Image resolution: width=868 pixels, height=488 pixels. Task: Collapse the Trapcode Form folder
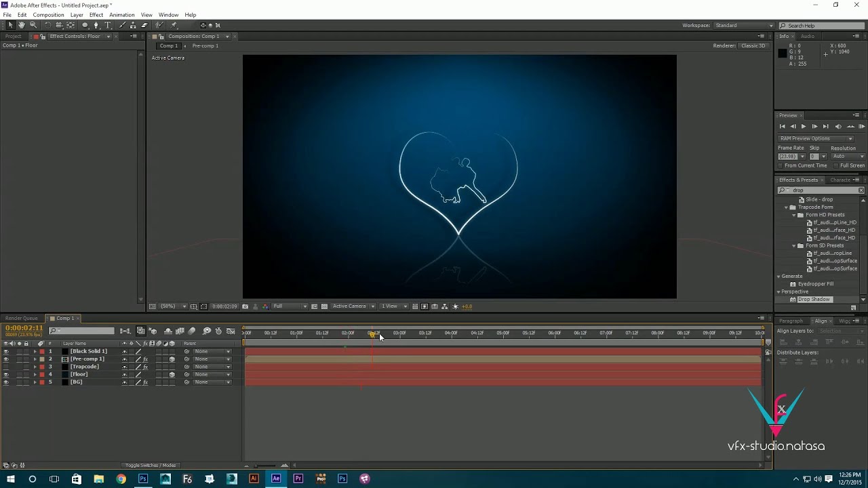click(787, 207)
